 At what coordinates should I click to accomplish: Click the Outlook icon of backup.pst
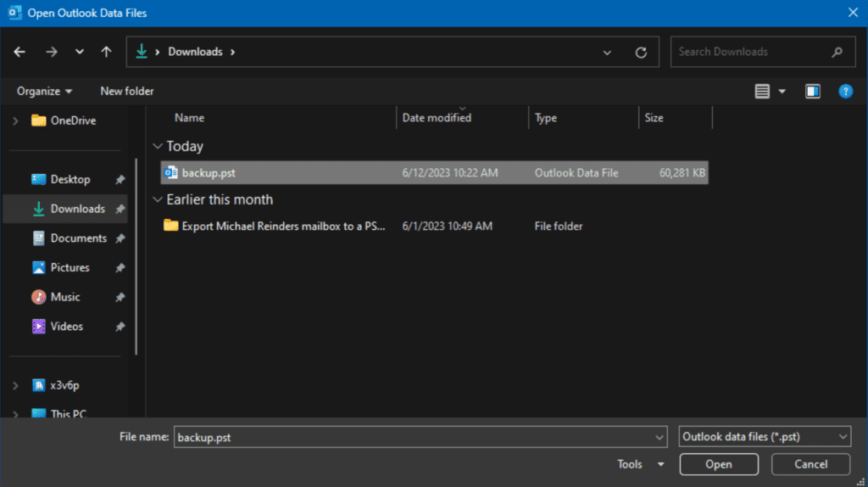coord(171,173)
